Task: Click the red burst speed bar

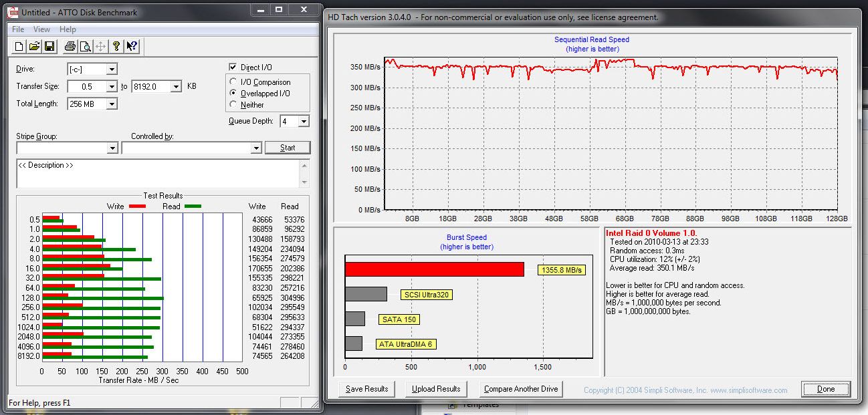Action: [x=434, y=269]
